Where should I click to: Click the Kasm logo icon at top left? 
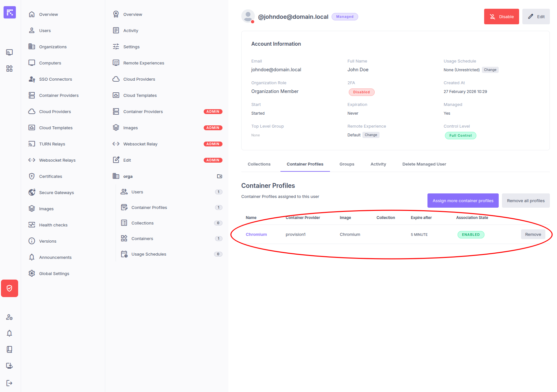tap(10, 12)
